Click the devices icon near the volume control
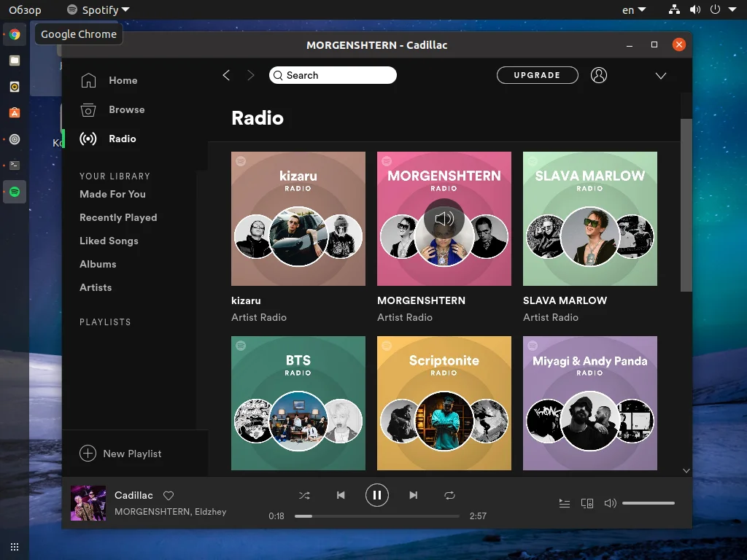This screenshot has width=747, height=560. [x=587, y=503]
